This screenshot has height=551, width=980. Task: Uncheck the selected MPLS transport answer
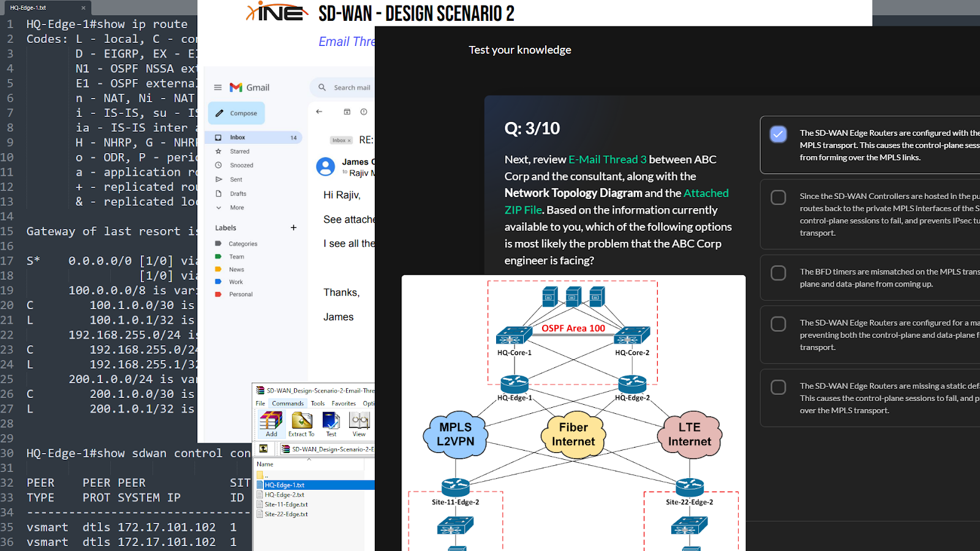point(778,134)
